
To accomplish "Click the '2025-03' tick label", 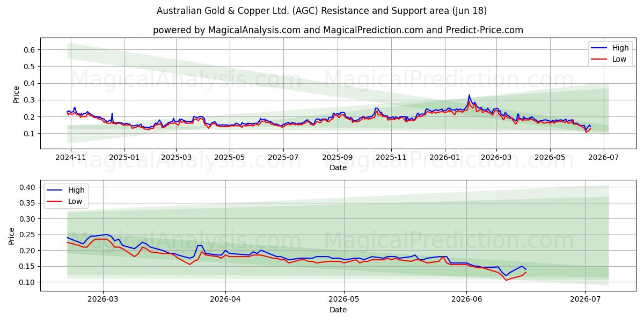I will coord(176,157).
